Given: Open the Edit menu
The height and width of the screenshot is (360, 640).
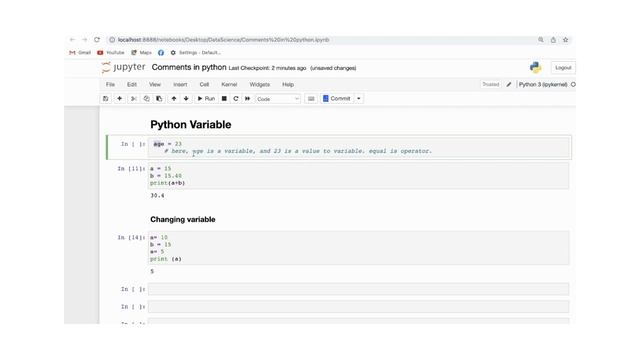Looking at the screenshot, I should pos(131,84).
